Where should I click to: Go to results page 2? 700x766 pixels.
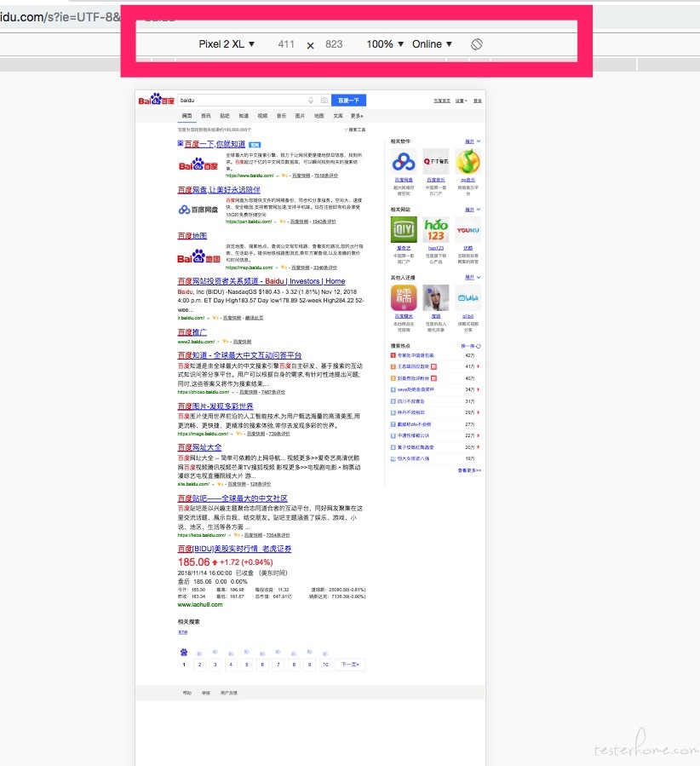tap(199, 665)
